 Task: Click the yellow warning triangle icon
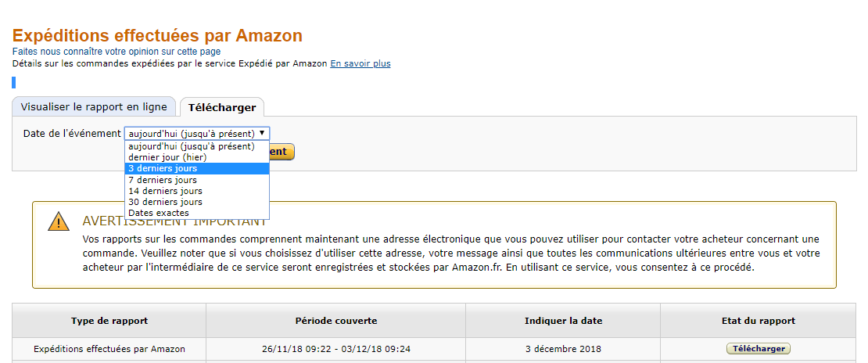[x=58, y=221]
